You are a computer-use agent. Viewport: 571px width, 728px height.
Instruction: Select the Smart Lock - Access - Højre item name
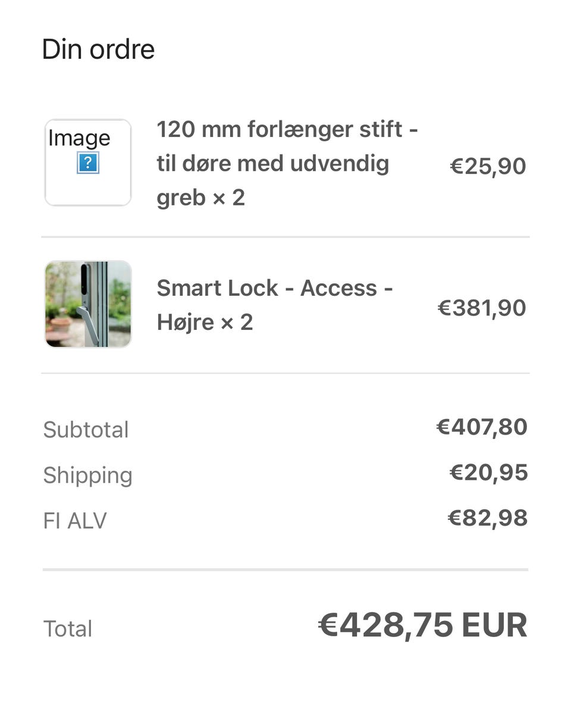click(274, 305)
